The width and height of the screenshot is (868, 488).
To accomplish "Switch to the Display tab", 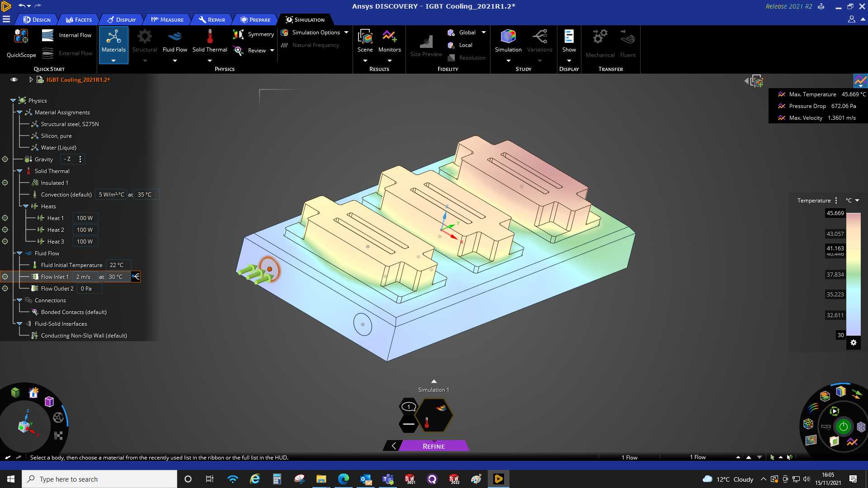I will (122, 19).
